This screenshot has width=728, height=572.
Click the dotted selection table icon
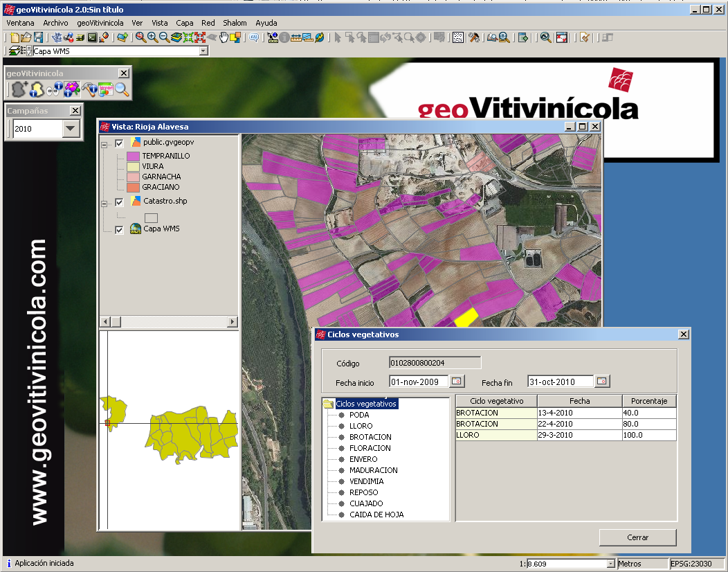(x=458, y=37)
